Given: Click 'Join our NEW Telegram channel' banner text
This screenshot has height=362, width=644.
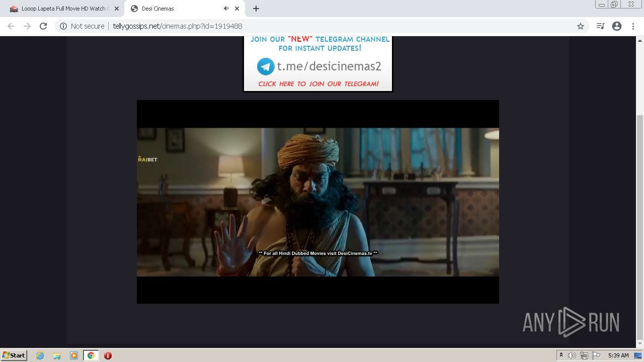Looking at the screenshot, I should [320, 44].
